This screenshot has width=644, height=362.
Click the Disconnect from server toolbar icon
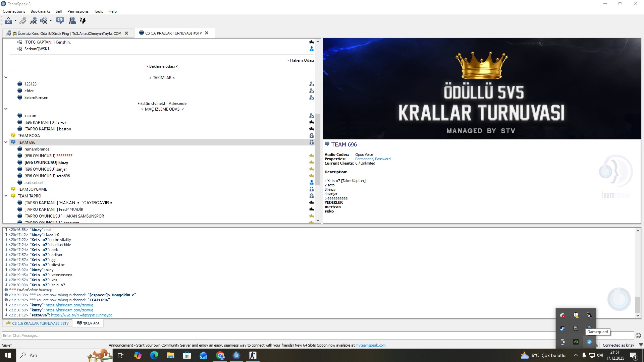click(x=8, y=21)
